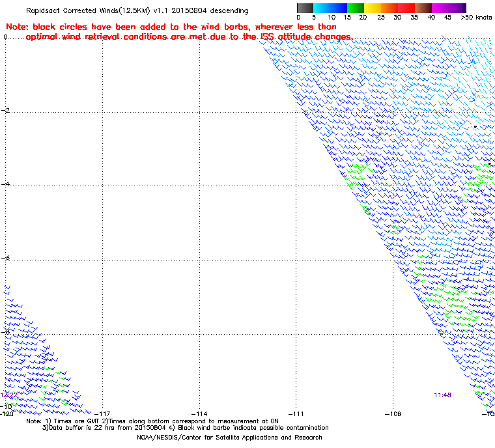
Task: Click the '>50 knots' legend label
Action: 476,18
